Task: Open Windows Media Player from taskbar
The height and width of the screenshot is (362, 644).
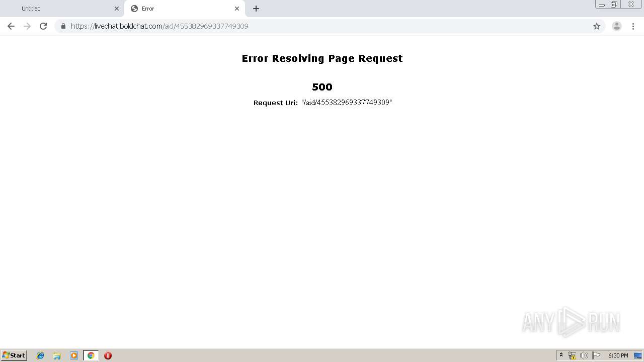Action: [74, 355]
